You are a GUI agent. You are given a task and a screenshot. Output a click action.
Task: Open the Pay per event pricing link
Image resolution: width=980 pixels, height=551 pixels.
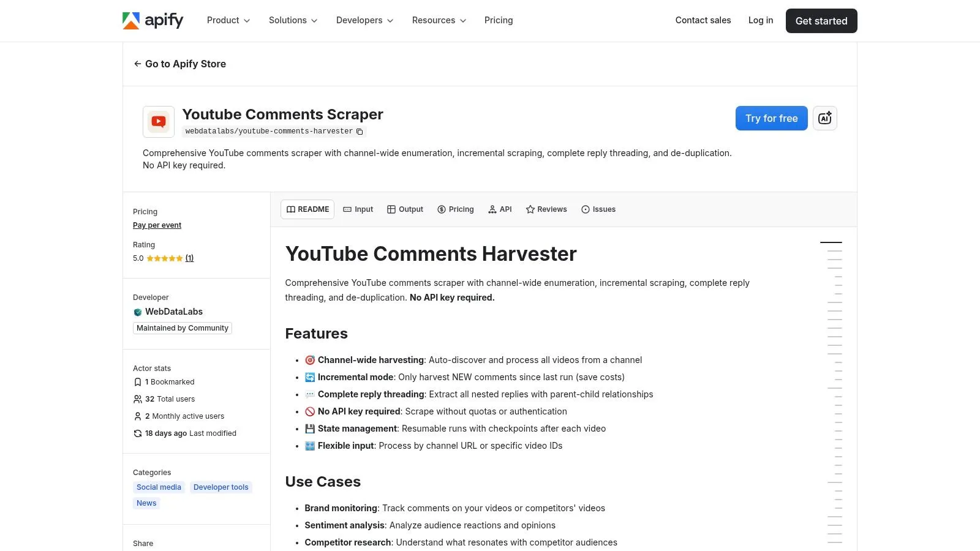157,225
